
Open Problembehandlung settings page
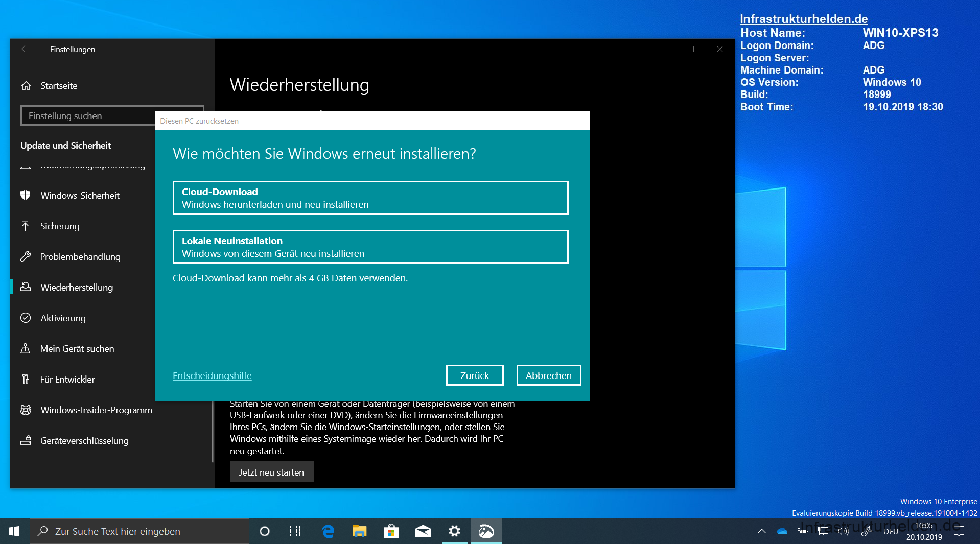(80, 257)
